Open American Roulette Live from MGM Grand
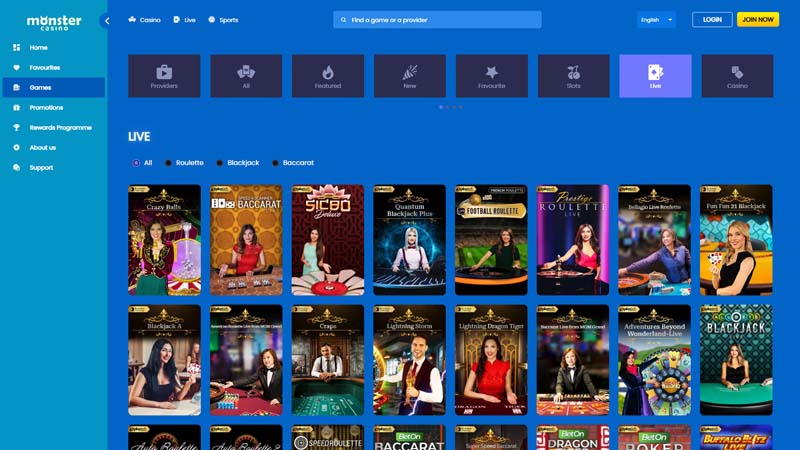Screen dimensions: 800x450 click(246, 360)
